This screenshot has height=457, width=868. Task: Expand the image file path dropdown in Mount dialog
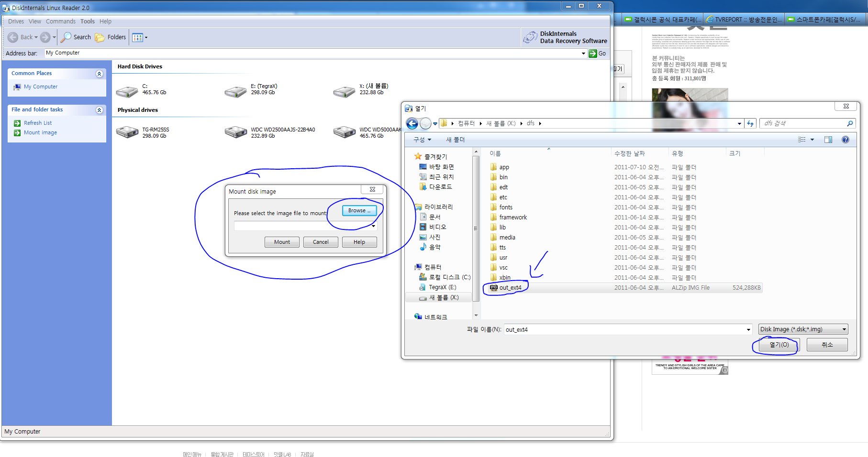coord(373,226)
